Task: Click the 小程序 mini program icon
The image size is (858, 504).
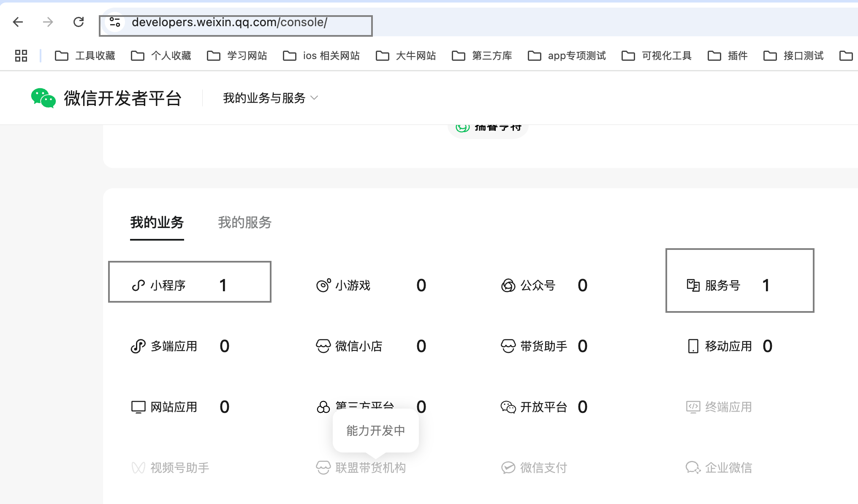Action: click(138, 286)
